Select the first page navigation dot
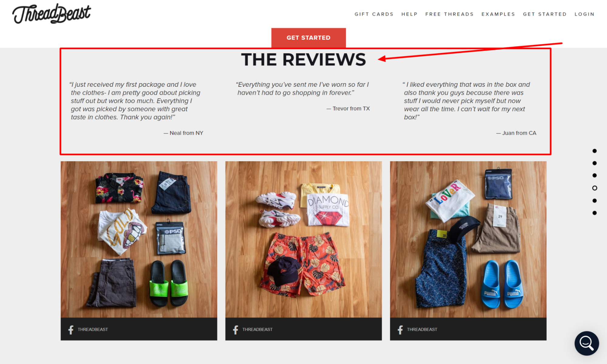607x364 pixels. coord(595,151)
